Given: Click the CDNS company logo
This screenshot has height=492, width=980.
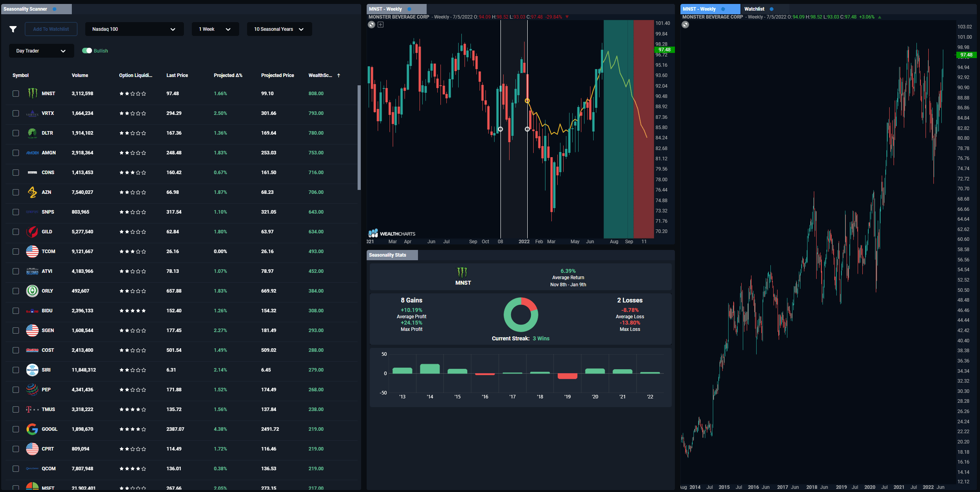Looking at the screenshot, I should coord(32,173).
